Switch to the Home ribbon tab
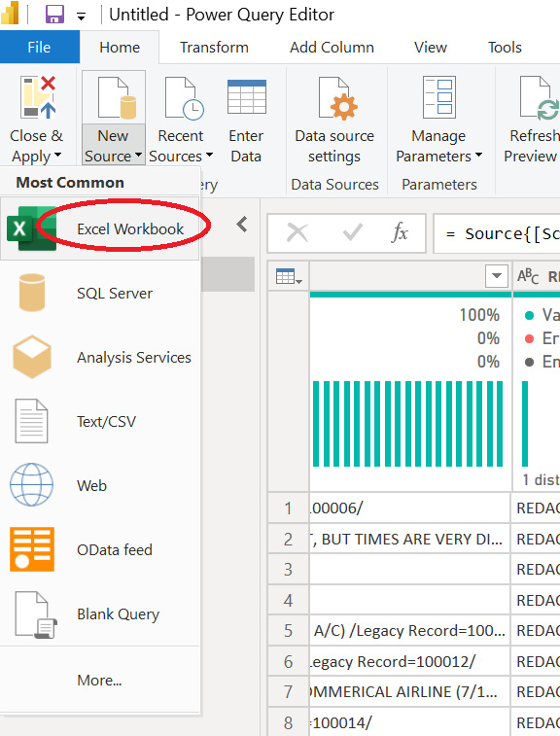This screenshot has height=736, width=560. 120,47
